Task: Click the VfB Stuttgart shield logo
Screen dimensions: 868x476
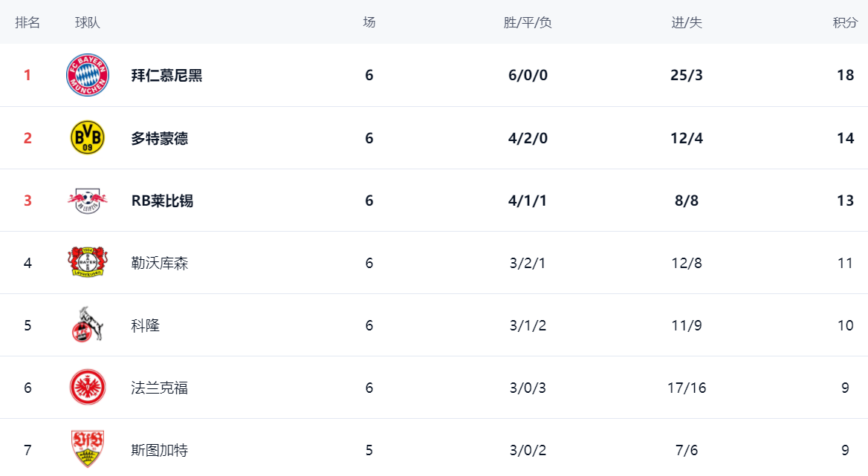Action: [x=88, y=449]
